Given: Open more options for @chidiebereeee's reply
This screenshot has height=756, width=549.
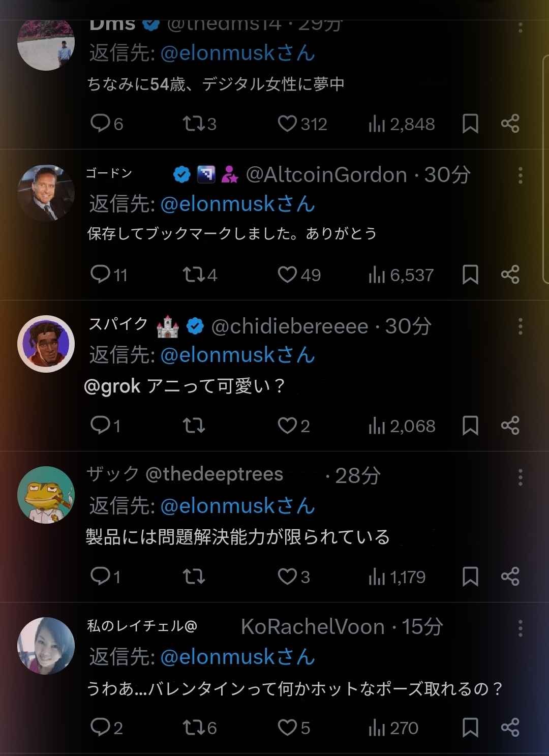Looking at the screenshot, I should point(520,326).
